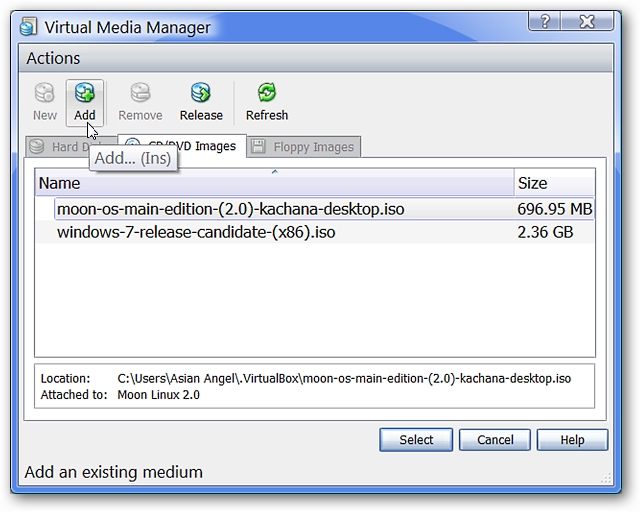Switch to the Floppy Images tab
Viewport: 640px width, 512px height.
pos(304,147)
